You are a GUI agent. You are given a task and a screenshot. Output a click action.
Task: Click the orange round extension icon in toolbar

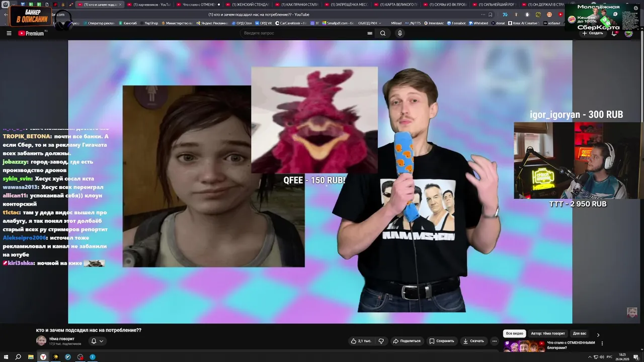coord(549,15)
